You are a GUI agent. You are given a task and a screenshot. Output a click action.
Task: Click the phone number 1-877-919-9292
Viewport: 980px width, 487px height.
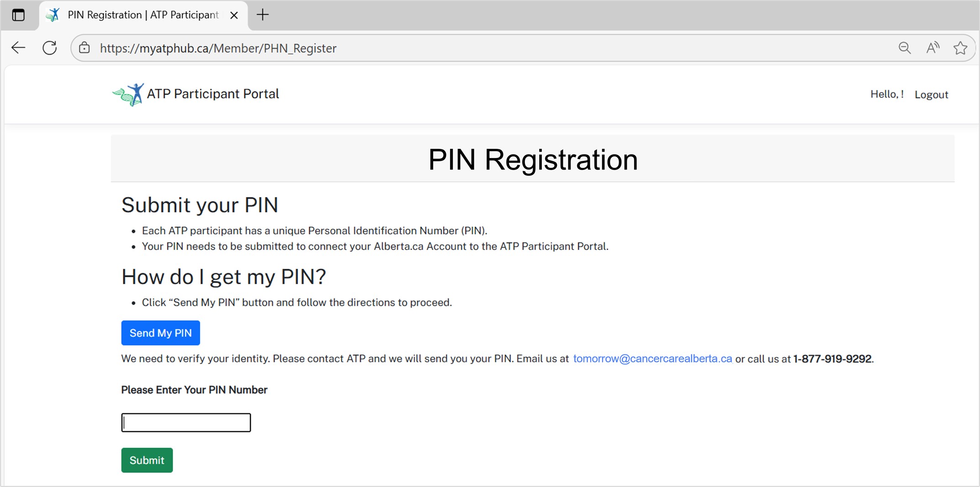pyautogui.click(x=832, y=359)
